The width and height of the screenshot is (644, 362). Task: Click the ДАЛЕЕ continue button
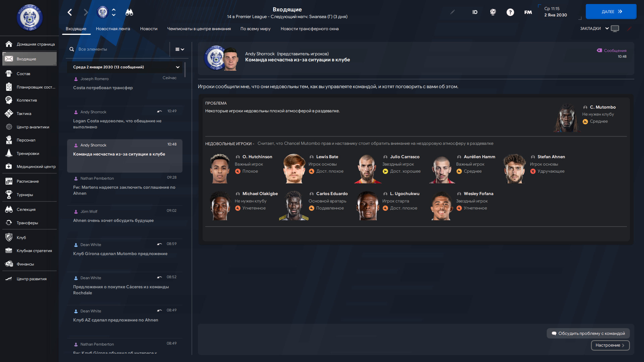[611, 12]
